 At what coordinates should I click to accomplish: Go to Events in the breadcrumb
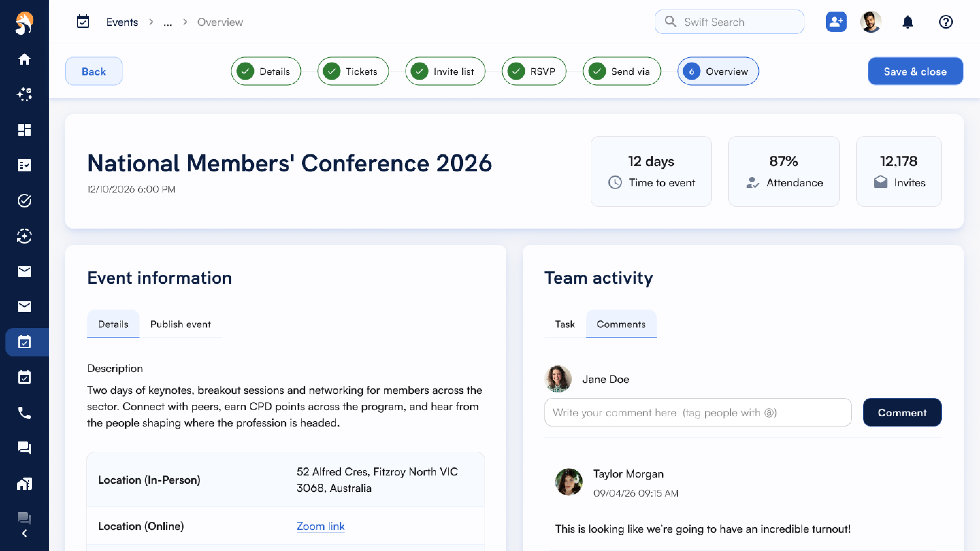[122, 22]
